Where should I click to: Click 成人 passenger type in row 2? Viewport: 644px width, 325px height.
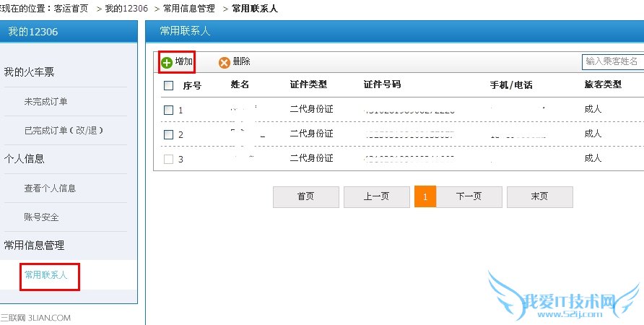coord(593,133)
